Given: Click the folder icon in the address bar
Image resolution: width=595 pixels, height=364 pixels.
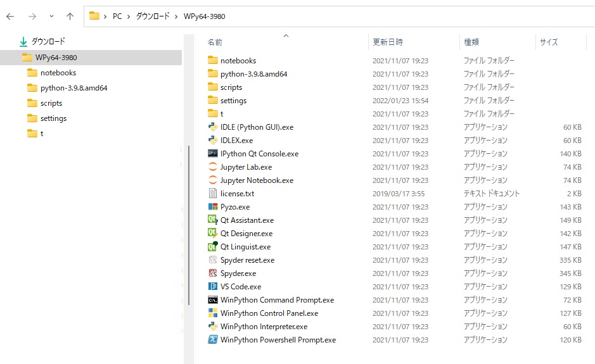Looking at the screenshot, I should (94, 16).
